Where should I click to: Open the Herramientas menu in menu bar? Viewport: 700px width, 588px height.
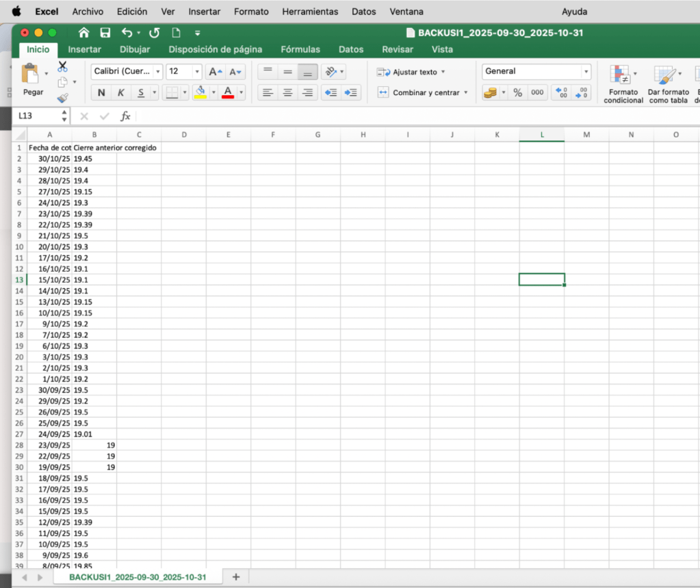310,12
